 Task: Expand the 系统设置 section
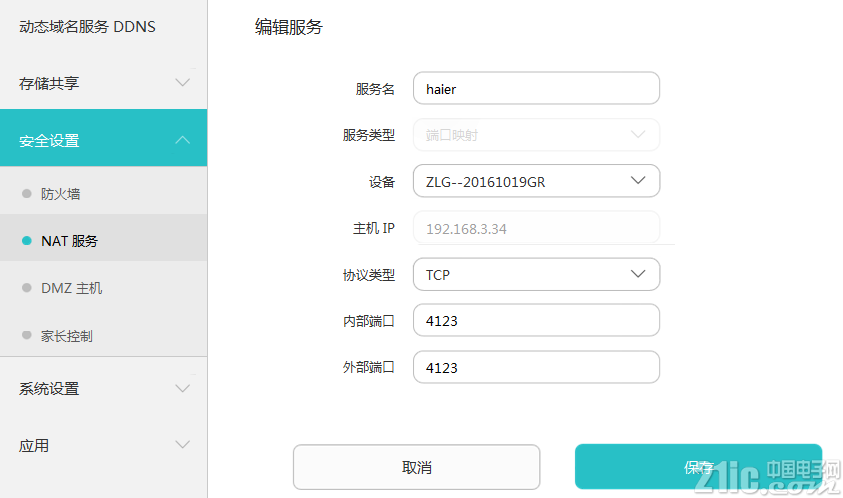click(103, 388)
